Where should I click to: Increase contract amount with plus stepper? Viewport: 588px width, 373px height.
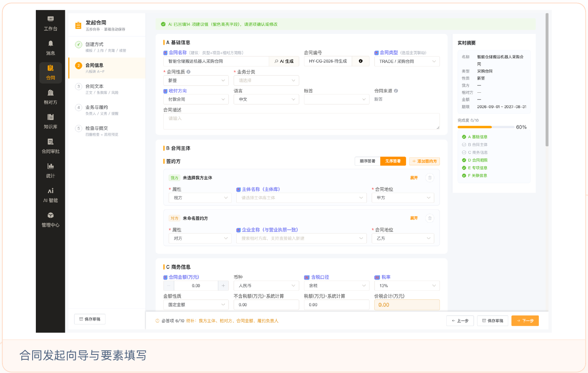223,285
